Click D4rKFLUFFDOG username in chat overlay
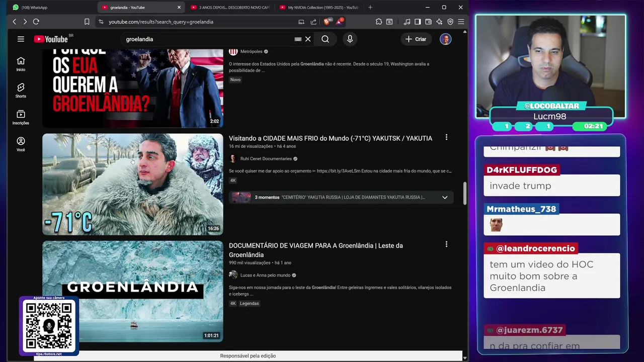The width and height of the screenshot is (644, 362). (x=522, y=170)
